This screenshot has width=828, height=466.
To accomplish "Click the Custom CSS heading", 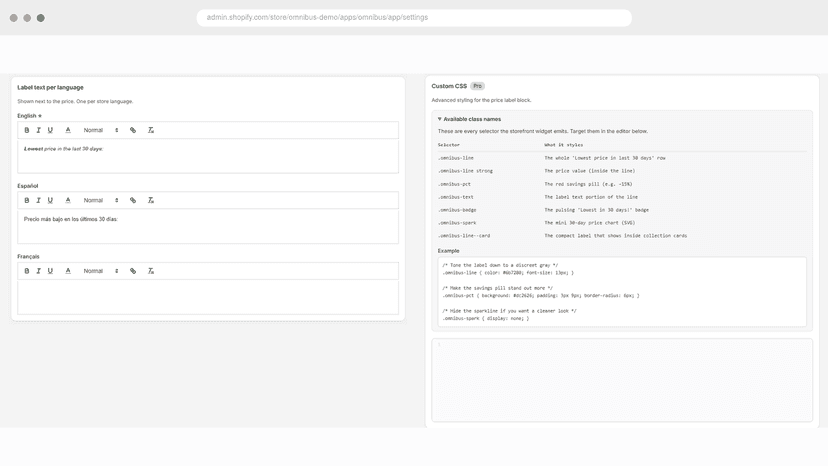I will 449,86.
